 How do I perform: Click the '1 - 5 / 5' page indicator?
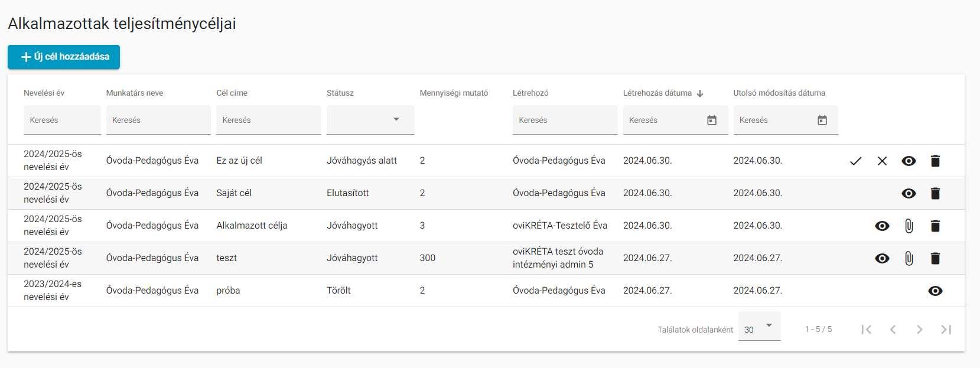pos(818,330)
